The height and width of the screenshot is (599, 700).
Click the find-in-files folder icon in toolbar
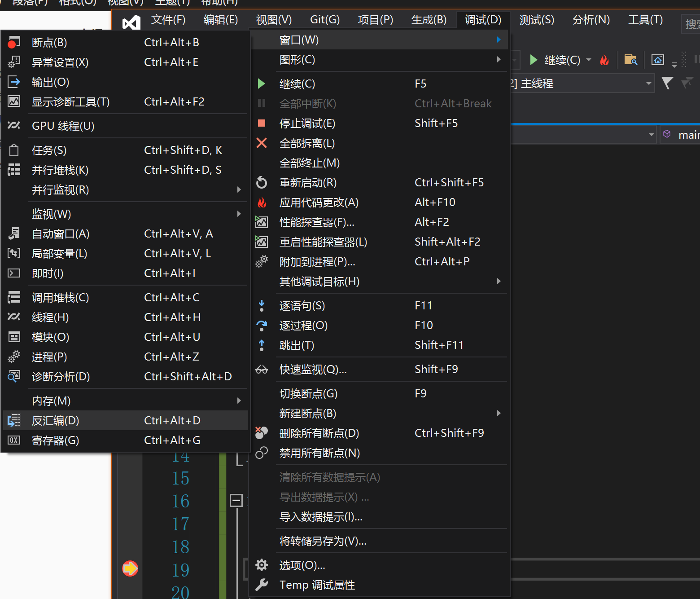click(631, 60)
